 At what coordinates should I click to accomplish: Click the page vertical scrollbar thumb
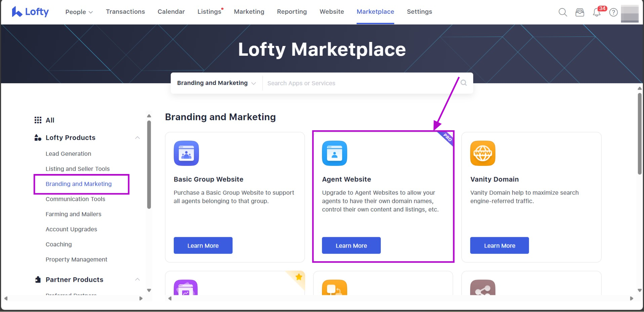[x=640, y=134]
